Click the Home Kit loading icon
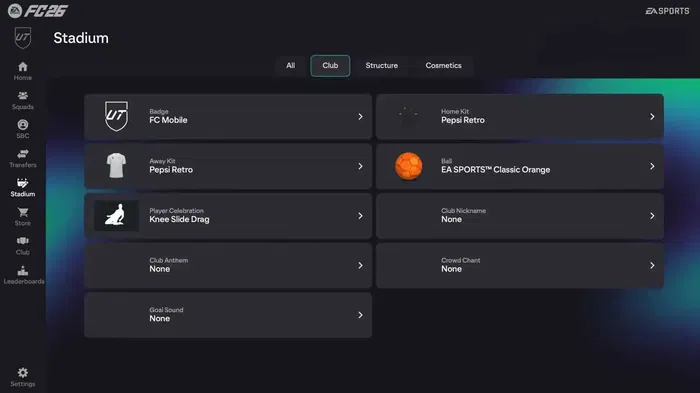 [408, 116]
